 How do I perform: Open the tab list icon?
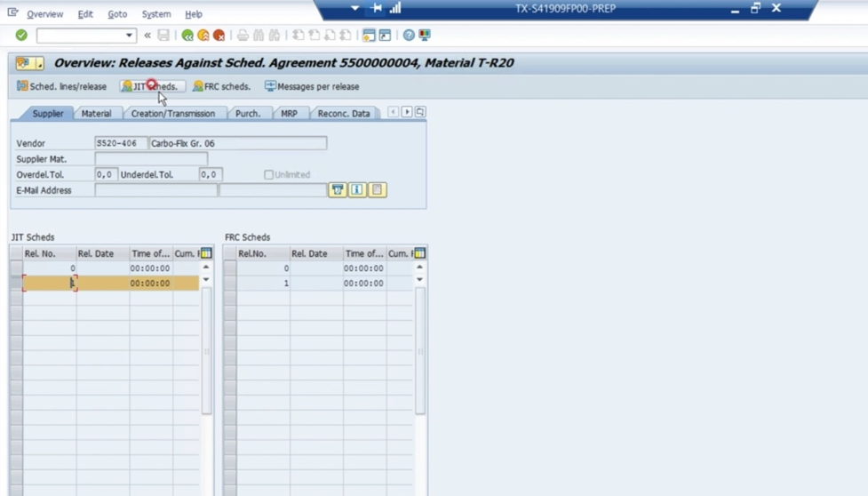pos(420,112)
